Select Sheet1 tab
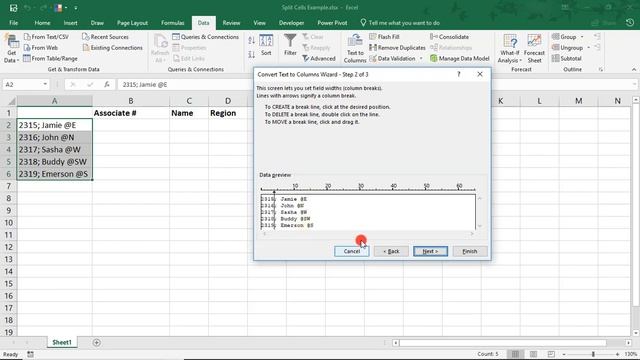The height and width of the screenshot is (360, 640). (62, 342)
